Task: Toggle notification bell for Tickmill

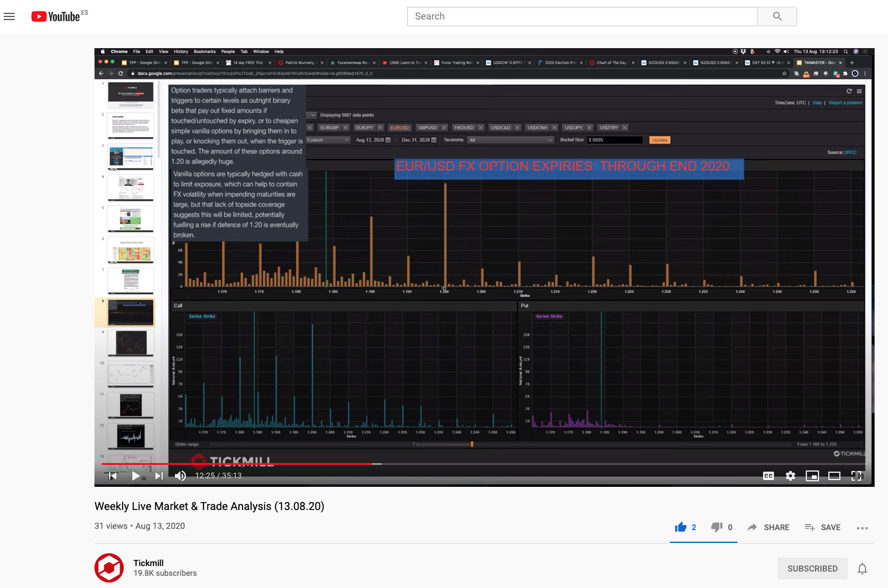Action: (x=862, y=569)
